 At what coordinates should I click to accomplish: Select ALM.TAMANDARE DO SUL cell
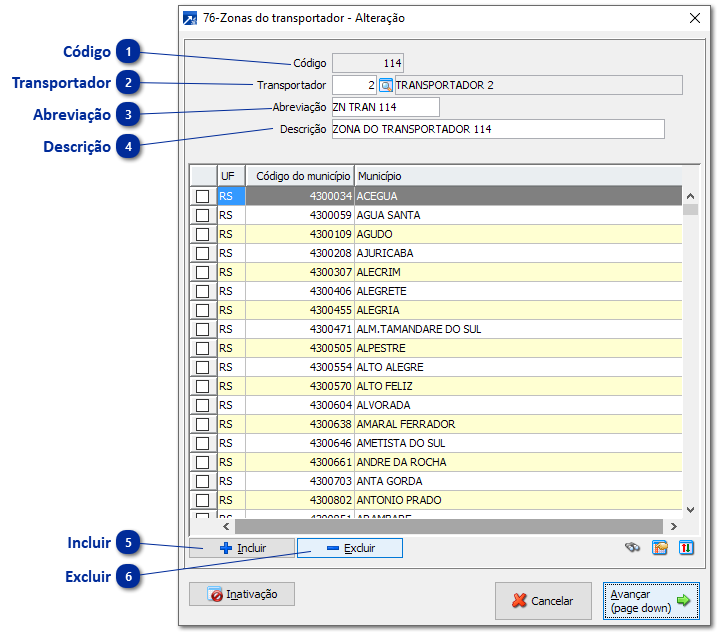coord(518,329)
